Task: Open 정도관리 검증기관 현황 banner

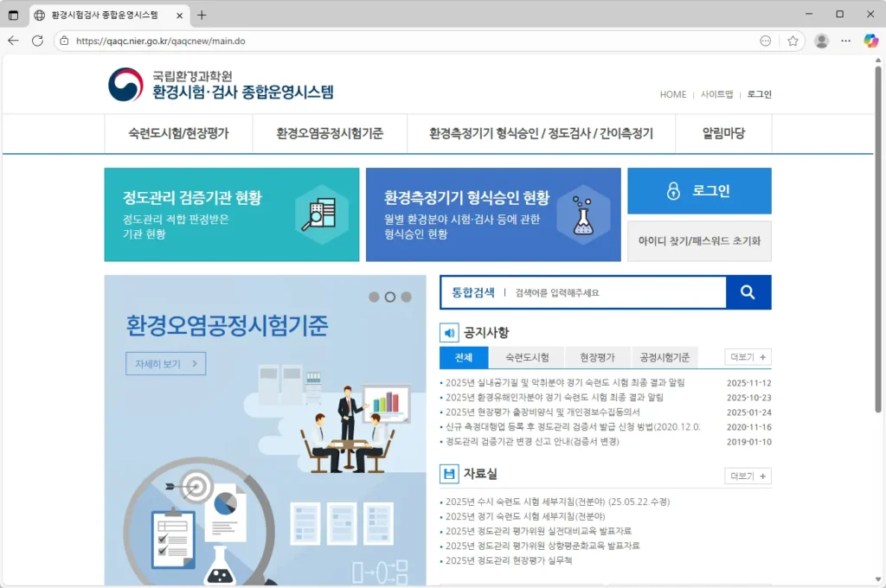Action: 232,214
